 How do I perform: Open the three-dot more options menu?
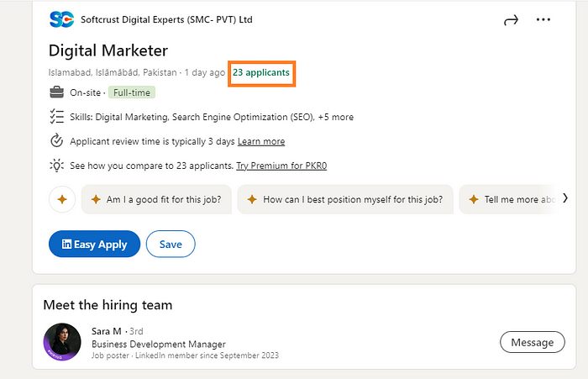coord(543,19)
